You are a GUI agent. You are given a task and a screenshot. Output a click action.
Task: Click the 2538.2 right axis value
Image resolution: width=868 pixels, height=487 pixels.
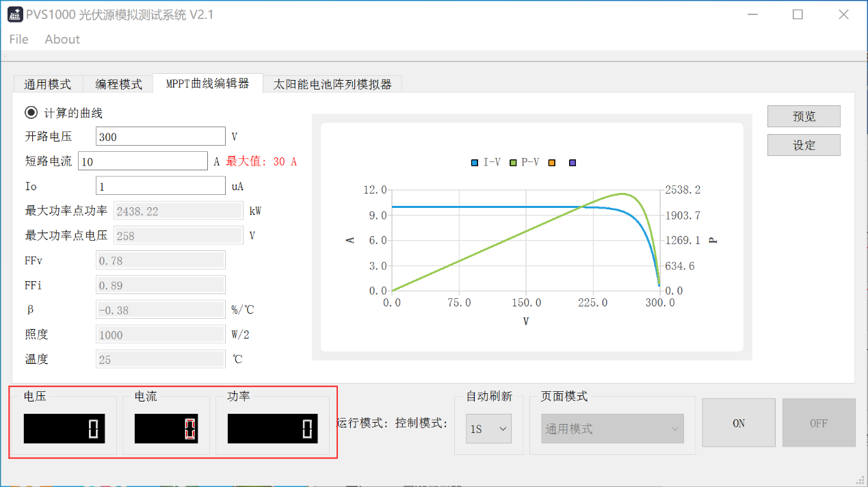click(x=683, y=190)
